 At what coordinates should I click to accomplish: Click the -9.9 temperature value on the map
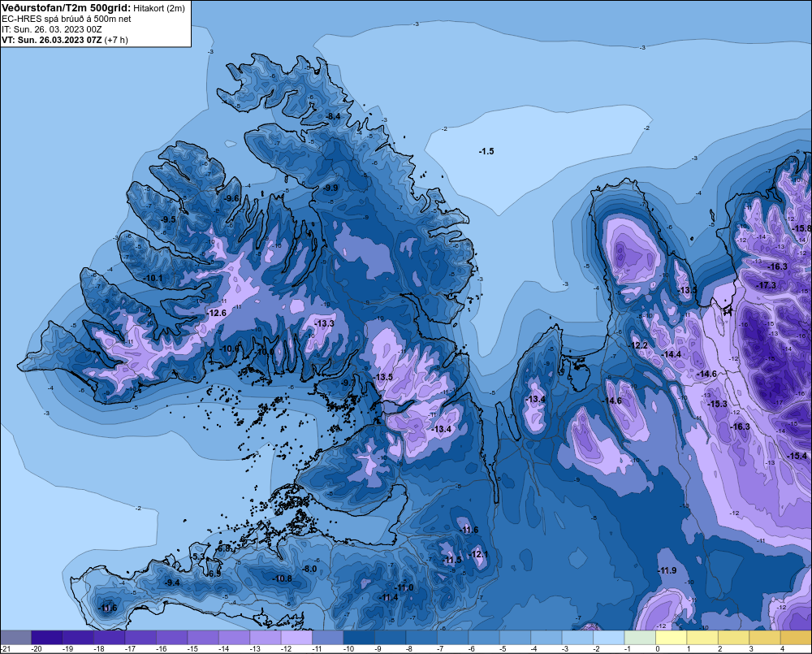coord(330,188)
